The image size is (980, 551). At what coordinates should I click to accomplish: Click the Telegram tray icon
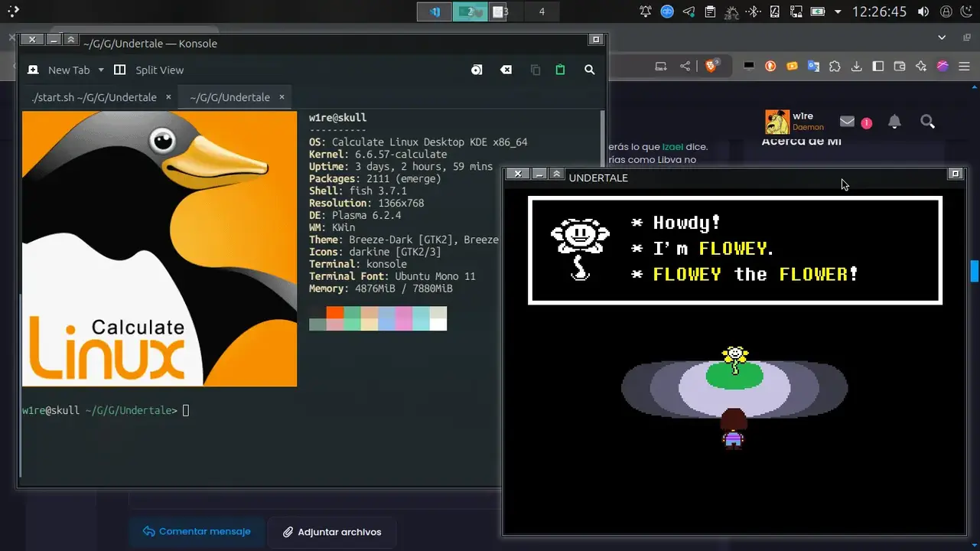(x=689, y=11)
